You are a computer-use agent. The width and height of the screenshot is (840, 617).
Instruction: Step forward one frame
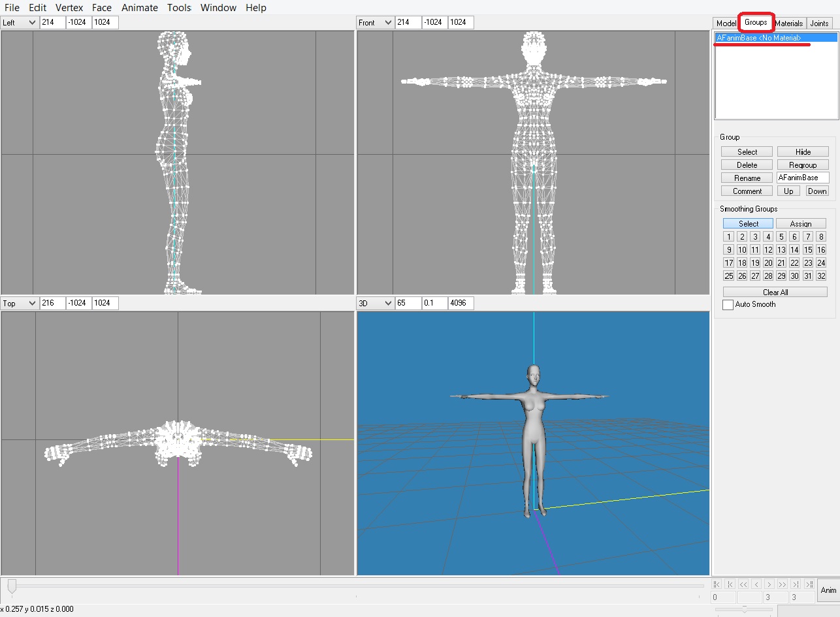[x=769, y=584]
